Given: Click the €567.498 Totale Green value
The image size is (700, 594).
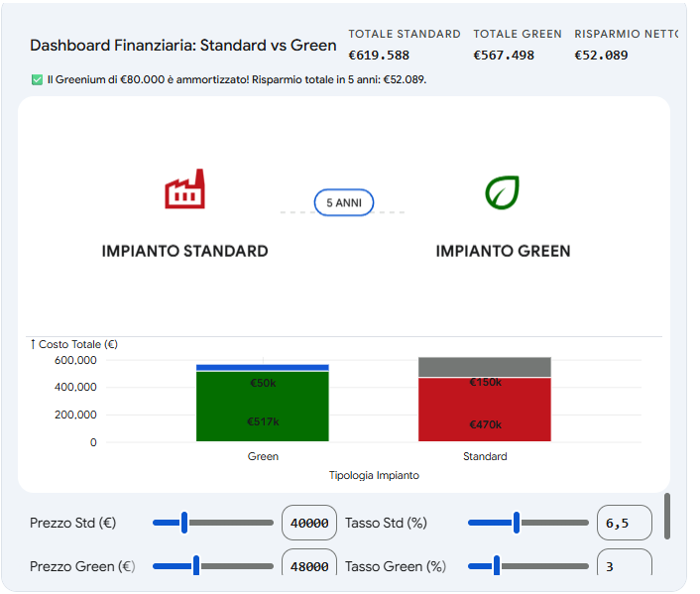Looking at the screenshot, I should (x=504, y=56).
